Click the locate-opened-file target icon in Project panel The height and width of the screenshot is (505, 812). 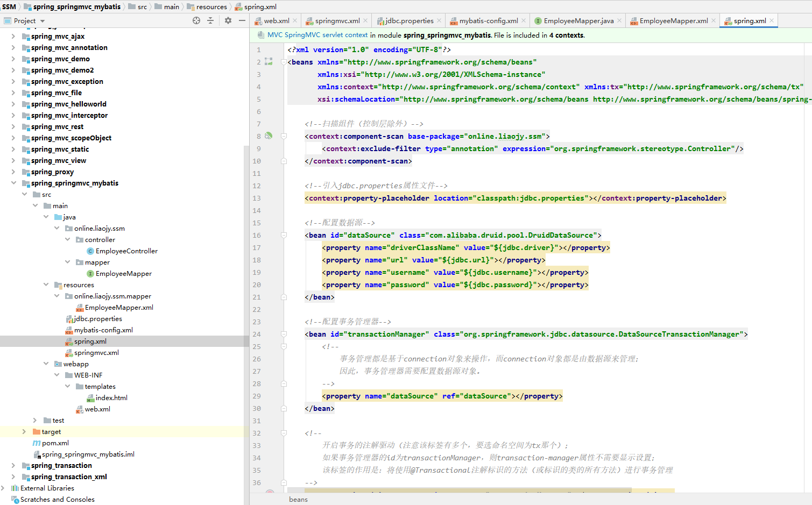tap(196, 20)
